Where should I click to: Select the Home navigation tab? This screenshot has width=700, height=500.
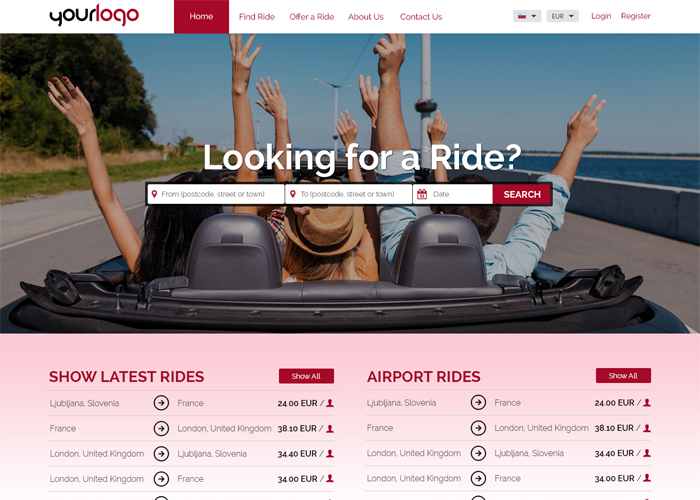pyautogui.click(x=201, y=17)
